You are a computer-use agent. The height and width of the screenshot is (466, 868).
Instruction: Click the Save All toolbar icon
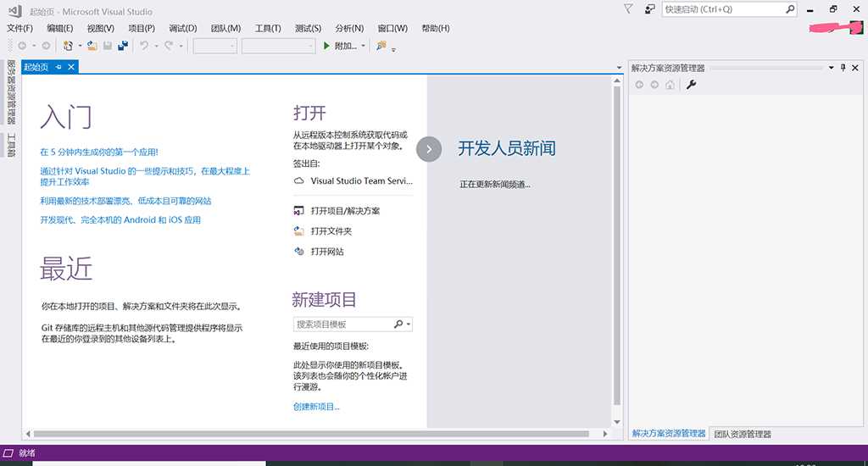[123, 46]
